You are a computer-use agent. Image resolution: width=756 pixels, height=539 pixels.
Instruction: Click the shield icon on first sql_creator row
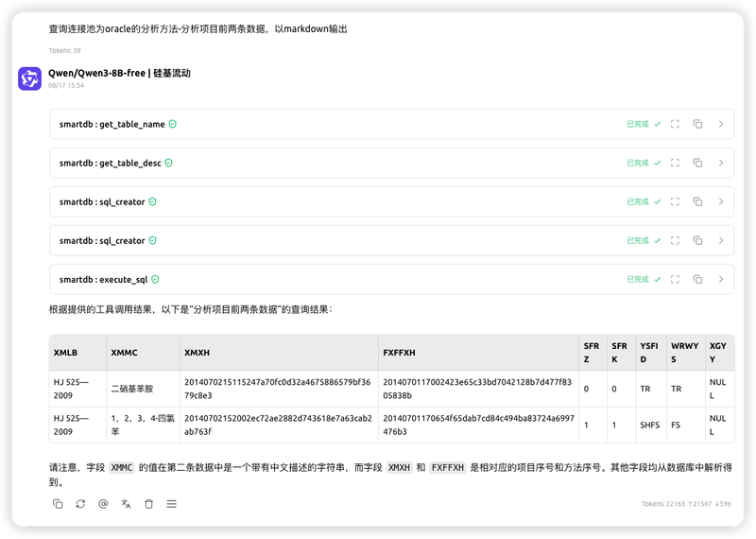tap(152, 201)
